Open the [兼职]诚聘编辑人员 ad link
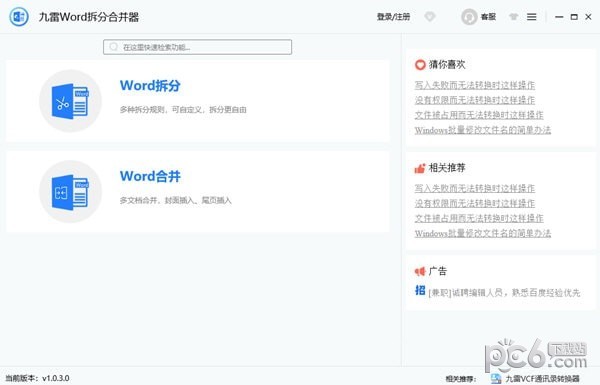Image resolution: width=600 pixels, height=385 pixels. click(504, 293)
